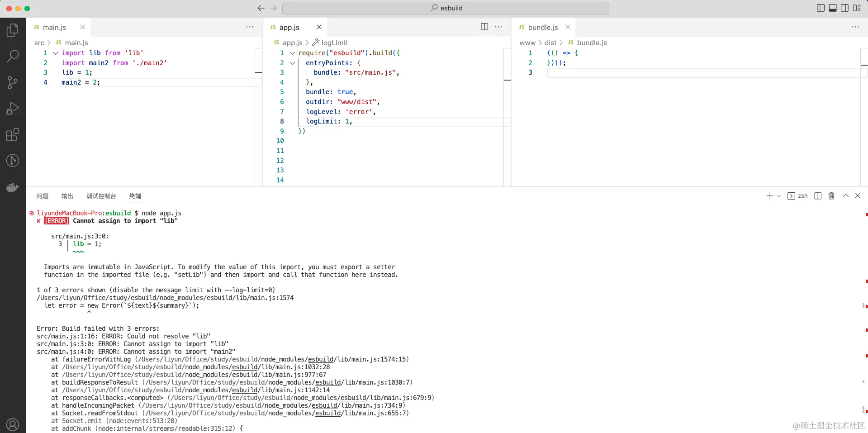Open the www breadcrumb folder

(527, 43)
